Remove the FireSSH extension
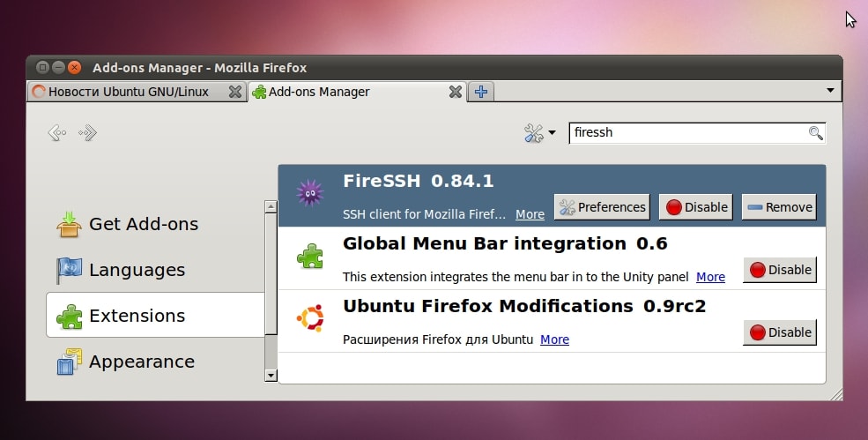The width and height of the screenshot is (868, 440). coord(779,206)
